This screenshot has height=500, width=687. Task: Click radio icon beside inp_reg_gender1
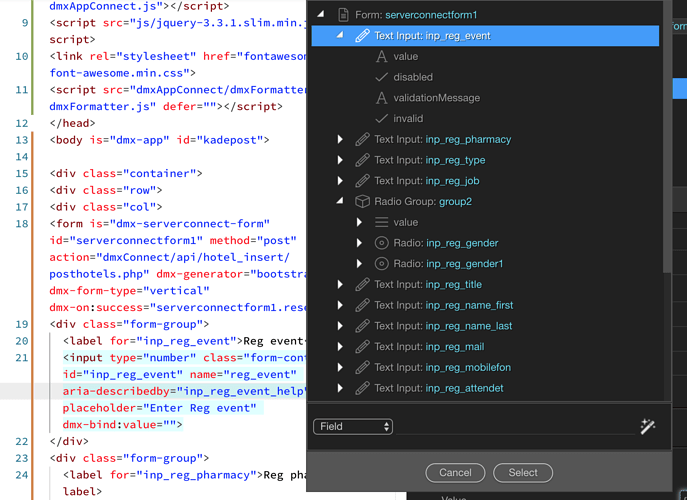coord(382,263)
